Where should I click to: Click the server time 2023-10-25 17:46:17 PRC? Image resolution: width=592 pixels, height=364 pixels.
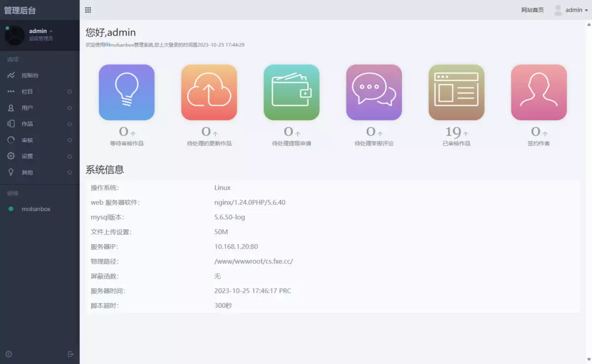[253, 291]
